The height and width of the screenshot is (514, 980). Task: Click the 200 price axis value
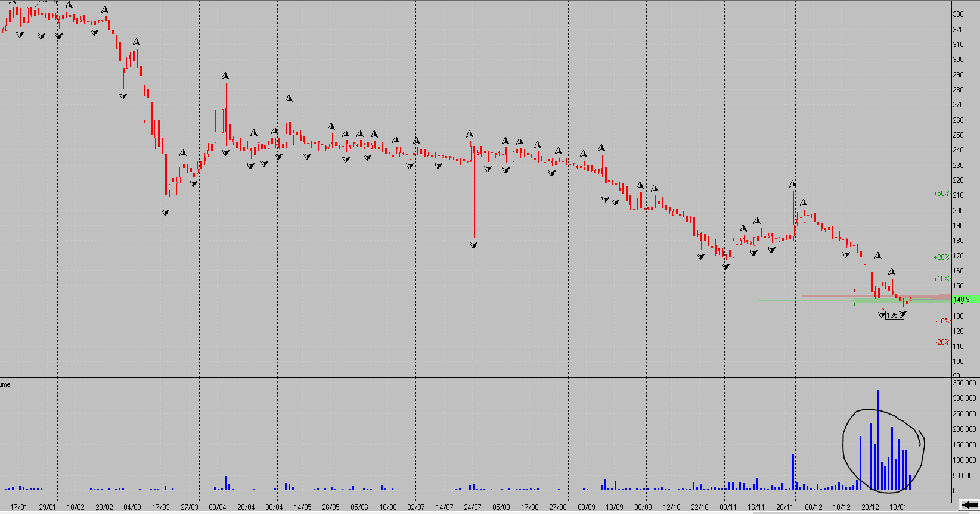click(x=958, y=211)
